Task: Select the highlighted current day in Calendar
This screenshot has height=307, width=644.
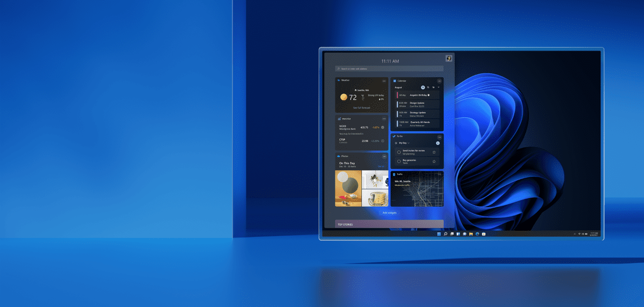Action: [x=423, y=87]
